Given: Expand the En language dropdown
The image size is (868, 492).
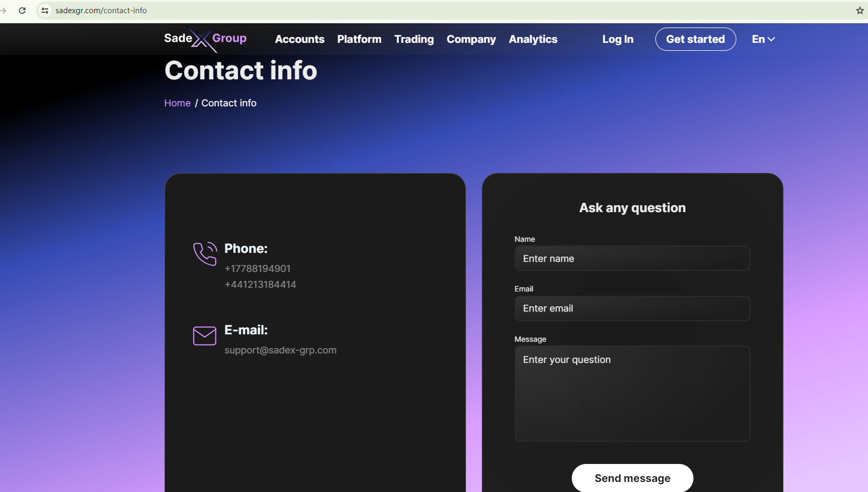Looking at the screenshot, I should (763, 39).
